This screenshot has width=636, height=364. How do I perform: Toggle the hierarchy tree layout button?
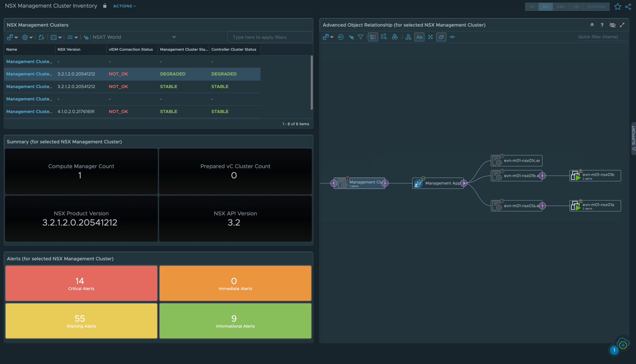point(373,37)
